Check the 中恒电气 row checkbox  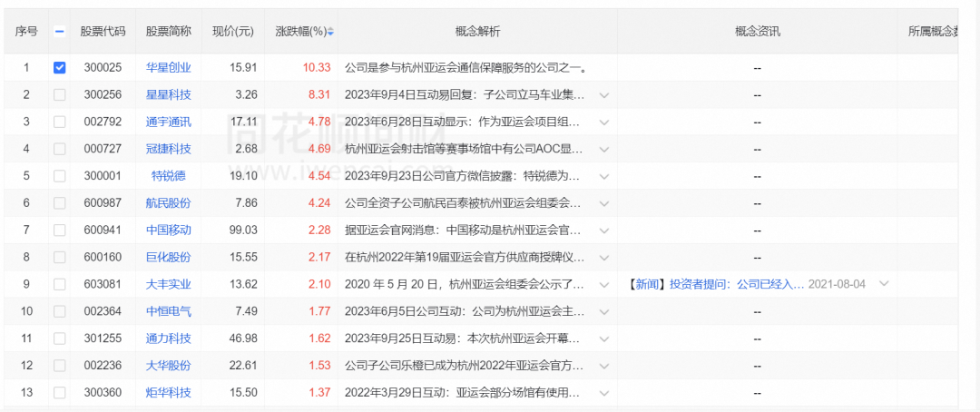(59, 311)
